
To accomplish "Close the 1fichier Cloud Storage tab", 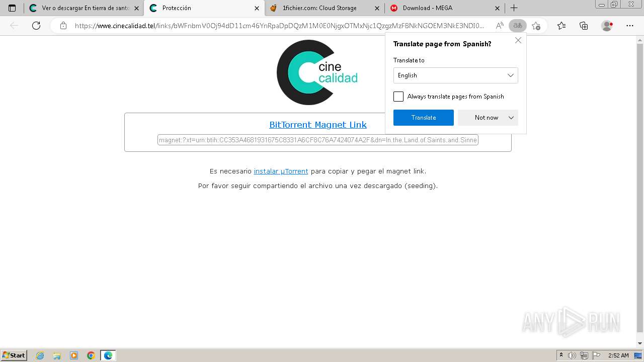I will click(x=377, y=8).
